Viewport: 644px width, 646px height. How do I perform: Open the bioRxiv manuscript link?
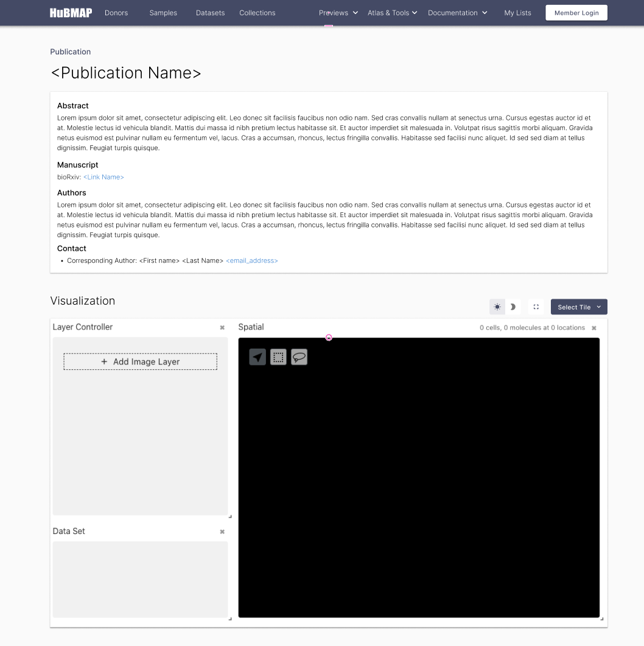click(x=103, y=177)
